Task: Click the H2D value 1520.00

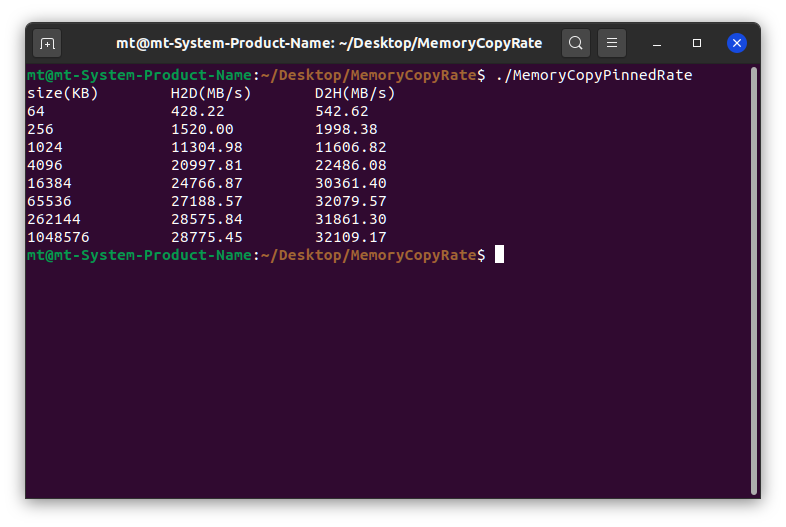Action: click(201, 129)
